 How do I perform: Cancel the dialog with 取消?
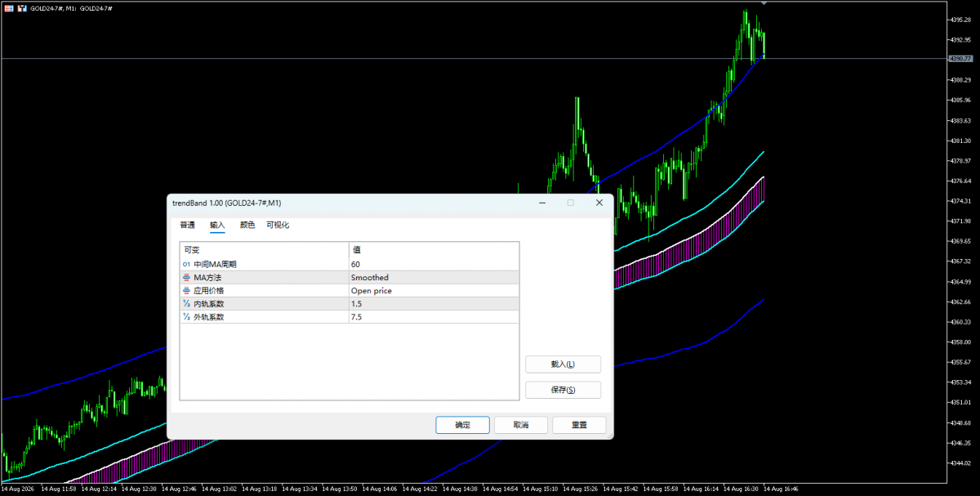[521, 425]
